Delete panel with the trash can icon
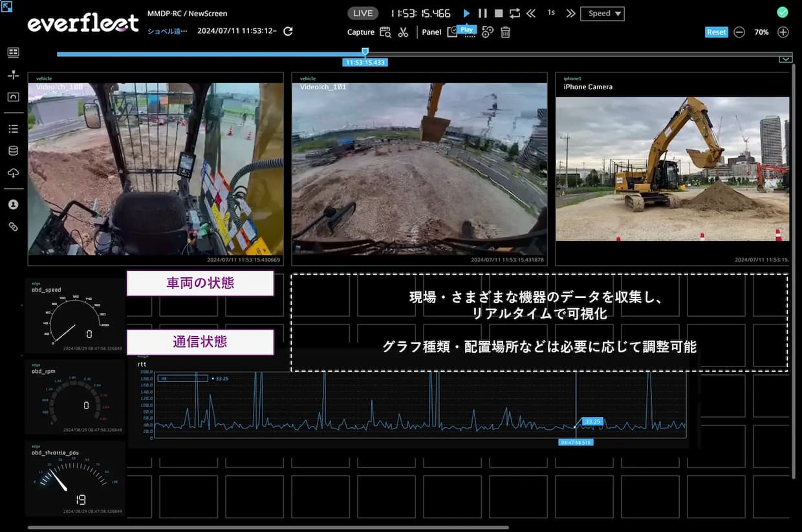 coord(506,32)
